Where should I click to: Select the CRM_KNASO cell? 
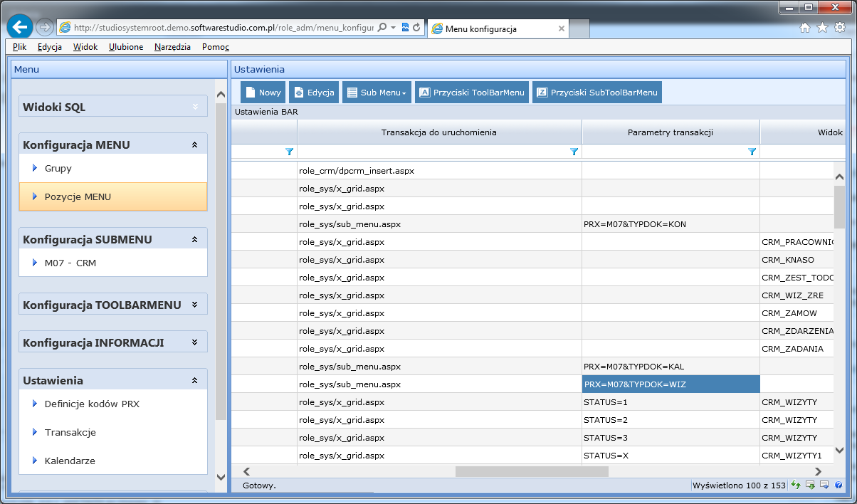pos(797,260)
